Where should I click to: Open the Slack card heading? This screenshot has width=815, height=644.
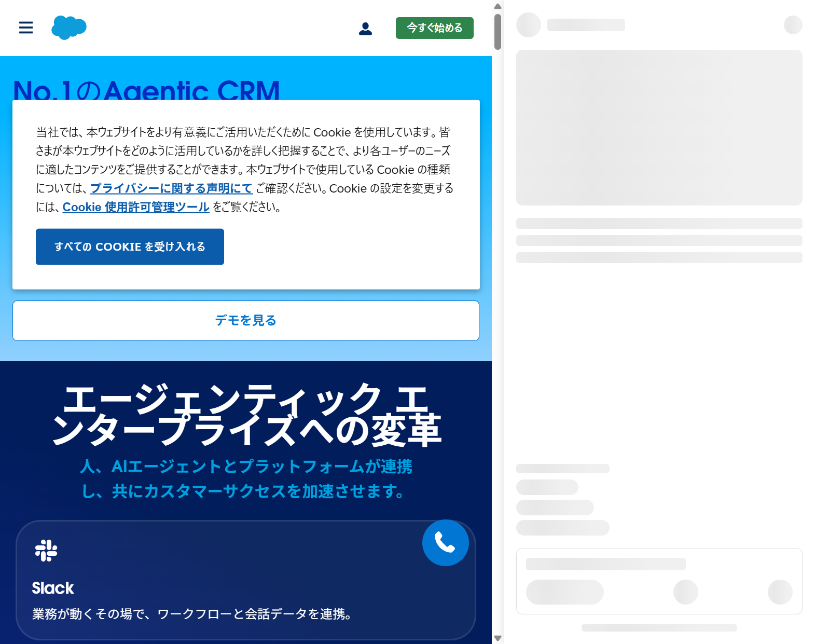coord(53,588)
